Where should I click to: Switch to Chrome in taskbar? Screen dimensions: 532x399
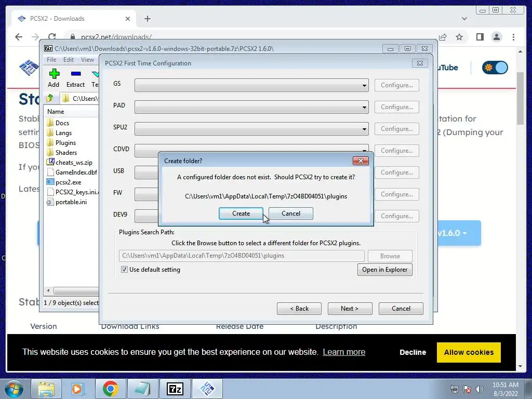pyautogui.click(x=110, y=389)
